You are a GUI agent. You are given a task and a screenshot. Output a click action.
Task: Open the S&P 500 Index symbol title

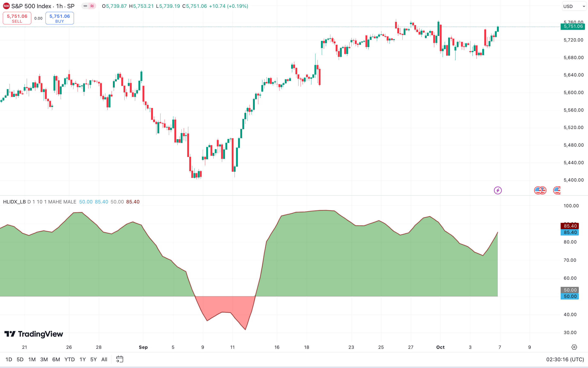coord(43,6)
